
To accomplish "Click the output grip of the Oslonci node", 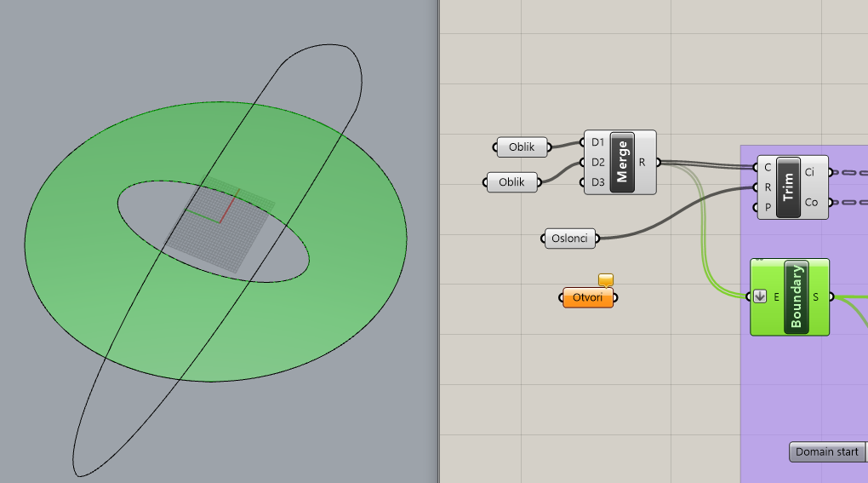I will pyautogui.click(x=597, y=239).
